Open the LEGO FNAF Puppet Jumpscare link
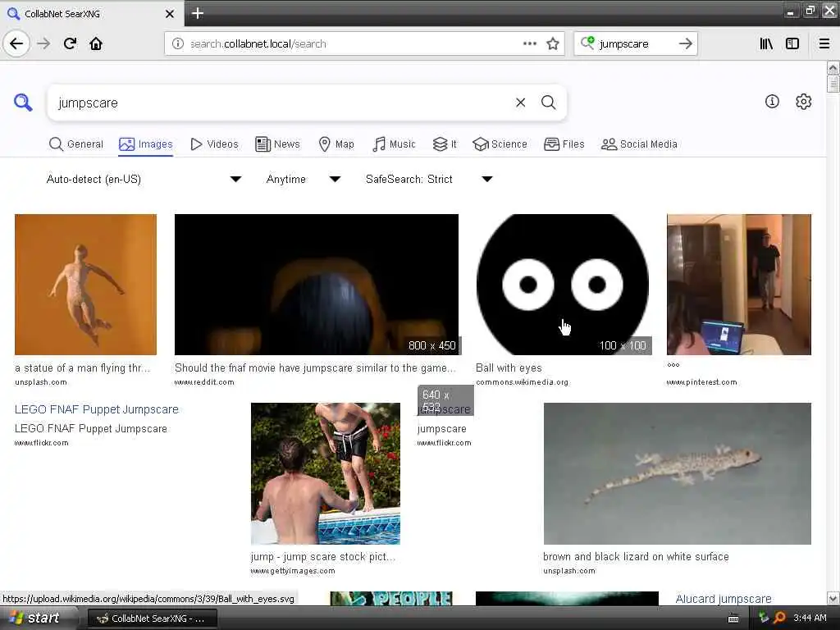840x630 pixels. [97, 409]
